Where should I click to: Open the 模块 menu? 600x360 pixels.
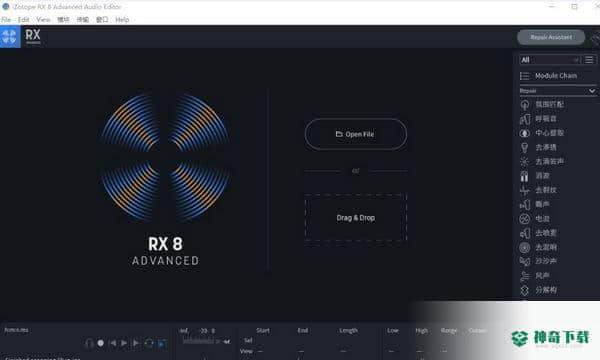tap(64, 20)
